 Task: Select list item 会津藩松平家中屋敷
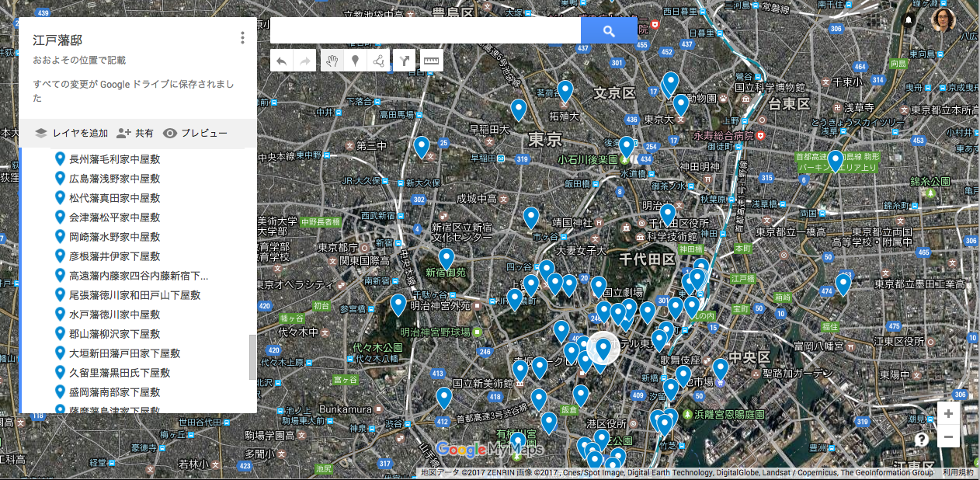point(115,217)
